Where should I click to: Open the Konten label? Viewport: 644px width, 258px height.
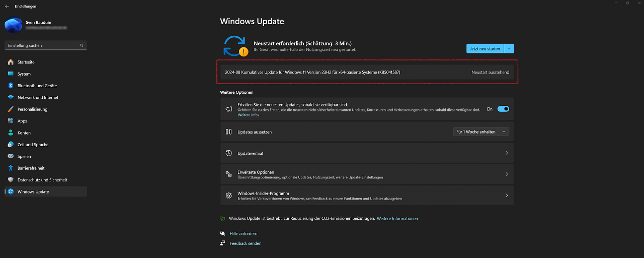pyautogui.click(x=24, y=133)
